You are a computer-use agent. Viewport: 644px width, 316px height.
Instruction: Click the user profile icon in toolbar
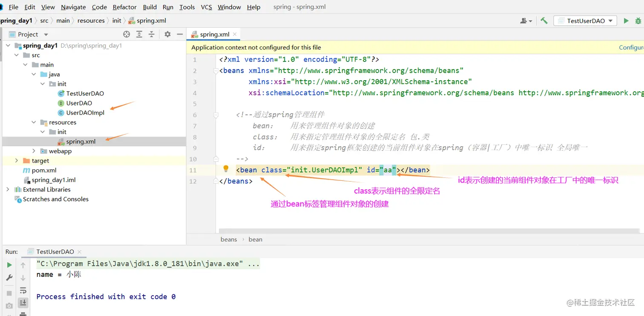(x=526, y=20)
